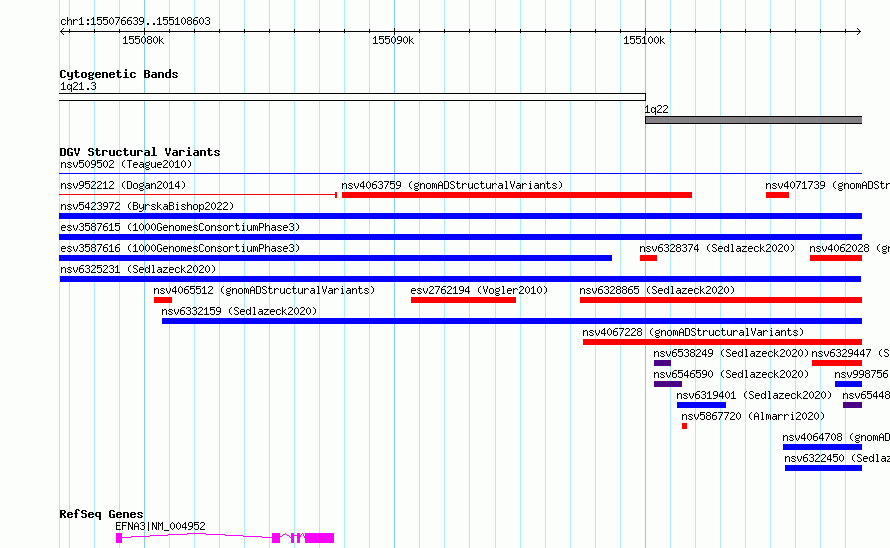Viewport: 890px width, 548px height.
Task: Select the nsv4065512 gnomAD variant label
Action: click(265, 290)
